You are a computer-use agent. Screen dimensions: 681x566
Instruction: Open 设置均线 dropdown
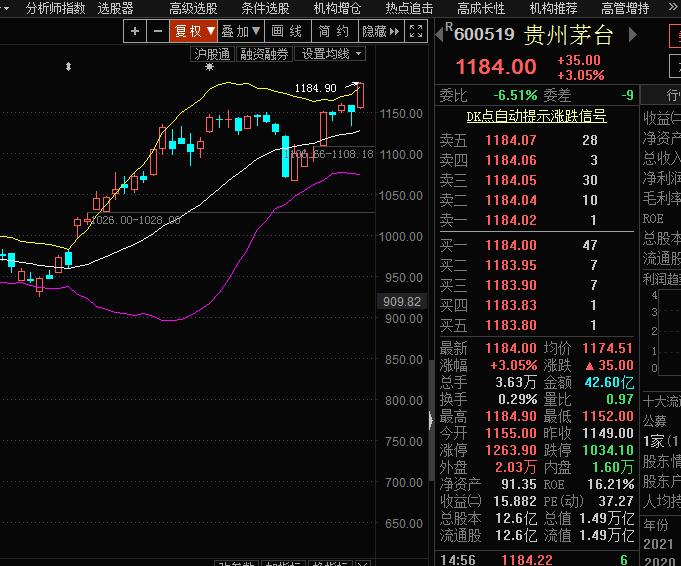[330, 54]
